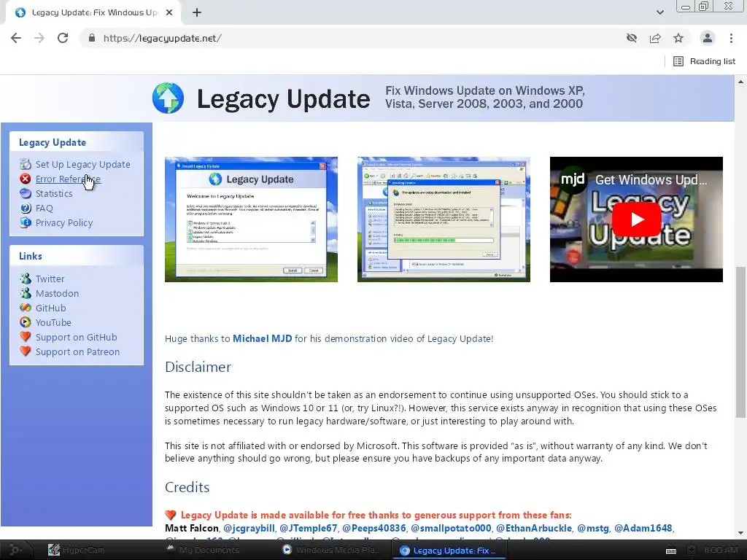Click the Legacy Update taskbar button
The image size is (747, 560).
[x=449, y=551]
